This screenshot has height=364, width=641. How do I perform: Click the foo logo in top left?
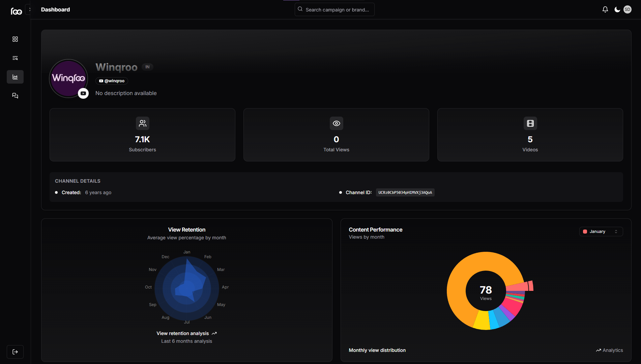pos(16,11)
